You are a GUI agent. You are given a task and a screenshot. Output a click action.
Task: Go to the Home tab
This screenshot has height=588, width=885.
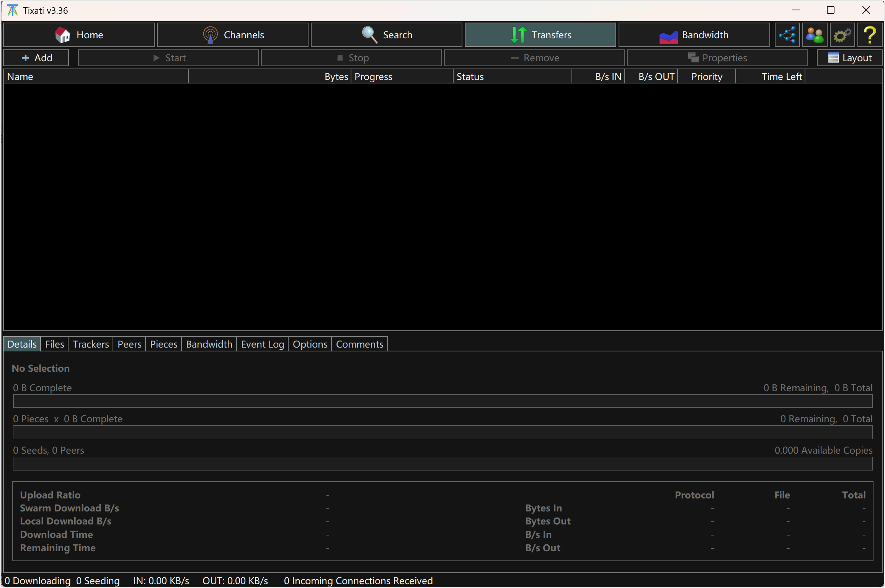(79, 35)
